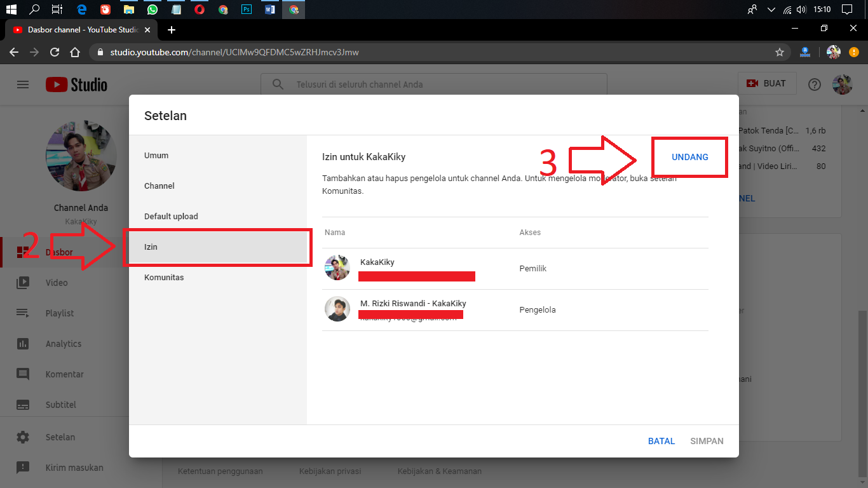Viewport: 868px width, 488px height.
Task: Select the Izin settings tab
Action: point(218,247)
